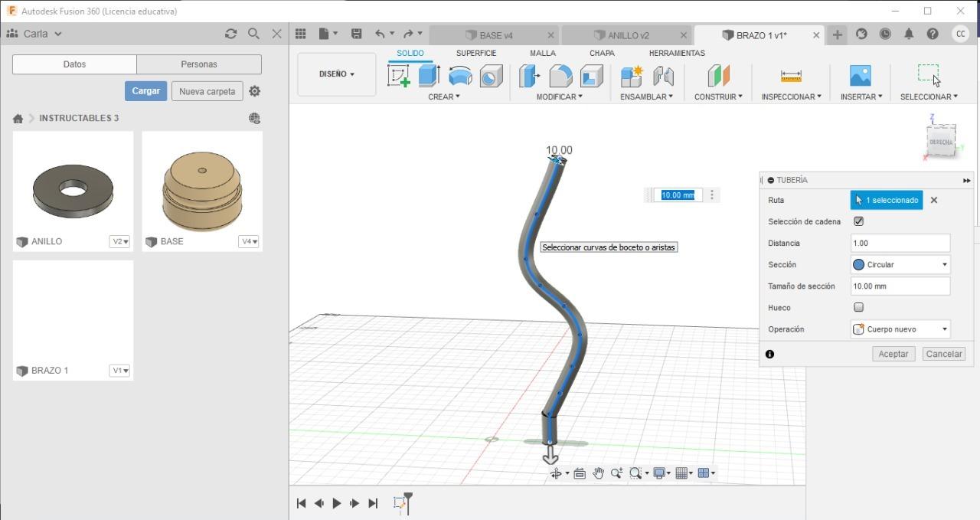
Task: Select the Revolve tool
Action: (x=460, y=76)
